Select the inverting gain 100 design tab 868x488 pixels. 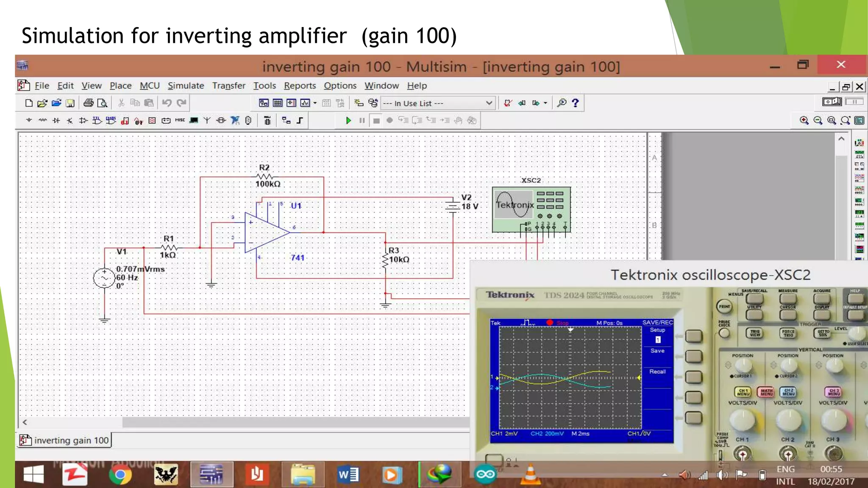[x=64, y=441]
